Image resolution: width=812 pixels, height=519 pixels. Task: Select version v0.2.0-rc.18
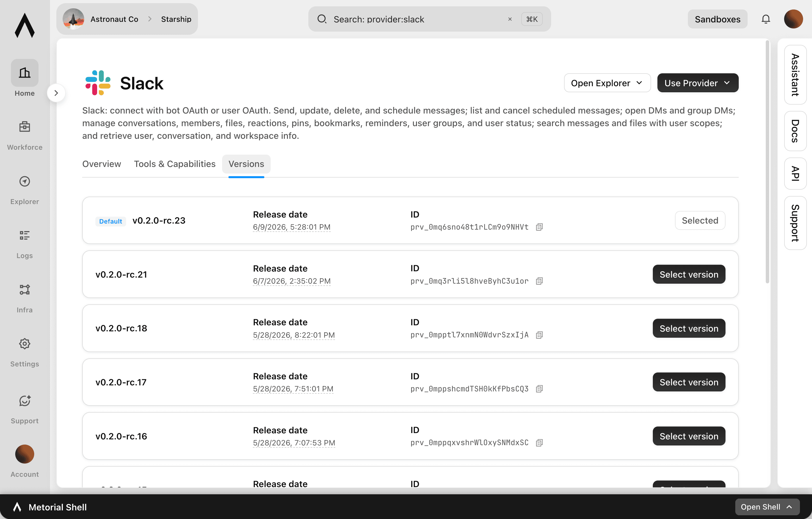[688, 328]
